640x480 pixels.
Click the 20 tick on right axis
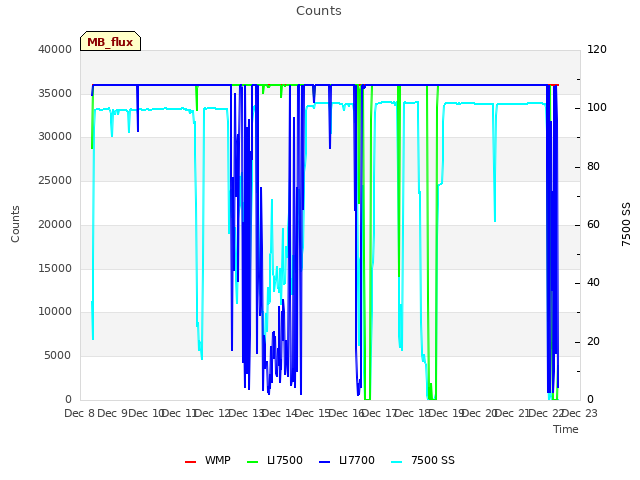593,342
